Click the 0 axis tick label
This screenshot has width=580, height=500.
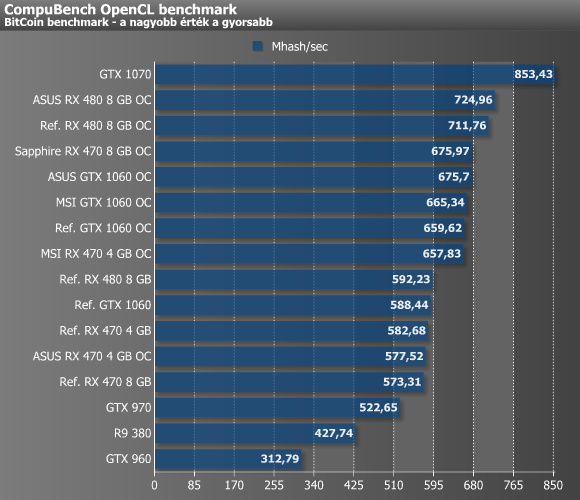154,485
